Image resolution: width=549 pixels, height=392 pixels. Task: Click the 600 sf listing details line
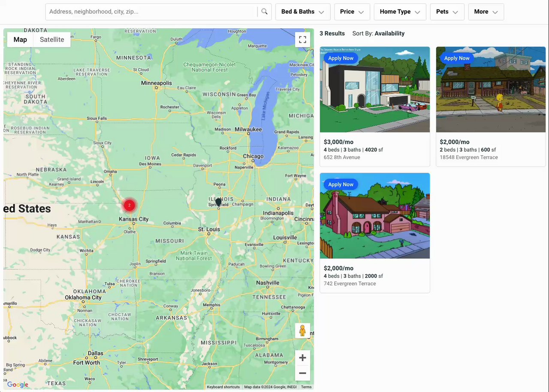(468, 150)
